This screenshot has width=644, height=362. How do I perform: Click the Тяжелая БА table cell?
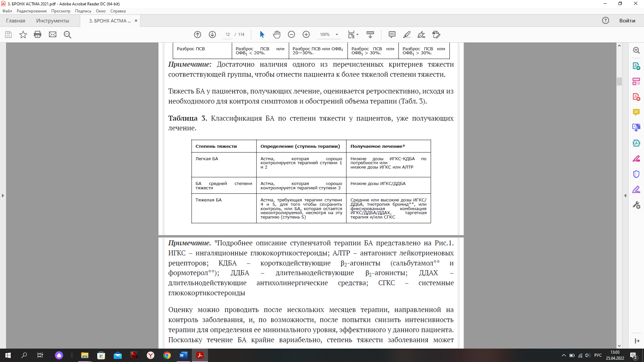point(224,208)
